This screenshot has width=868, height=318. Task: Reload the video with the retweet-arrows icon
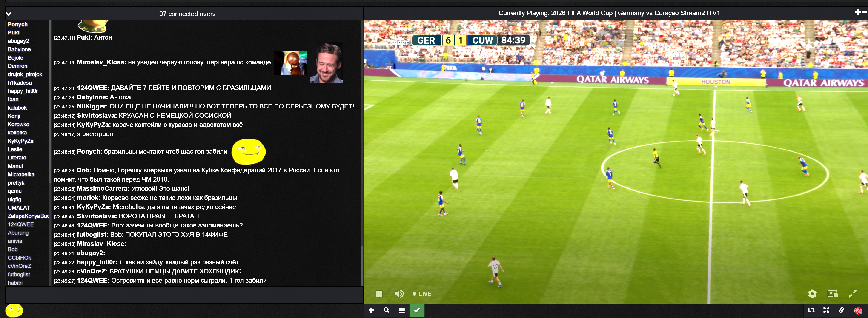pyautogui.click(x=811, y=310)
